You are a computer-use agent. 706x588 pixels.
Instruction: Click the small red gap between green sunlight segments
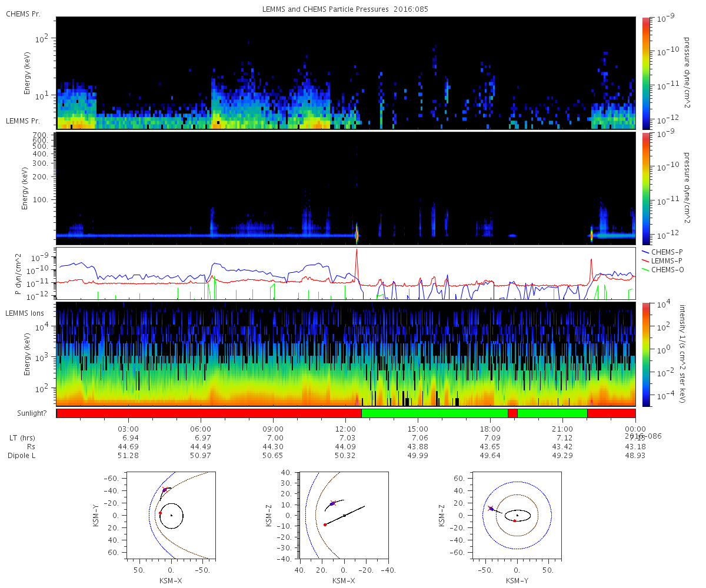coord(512,413)
